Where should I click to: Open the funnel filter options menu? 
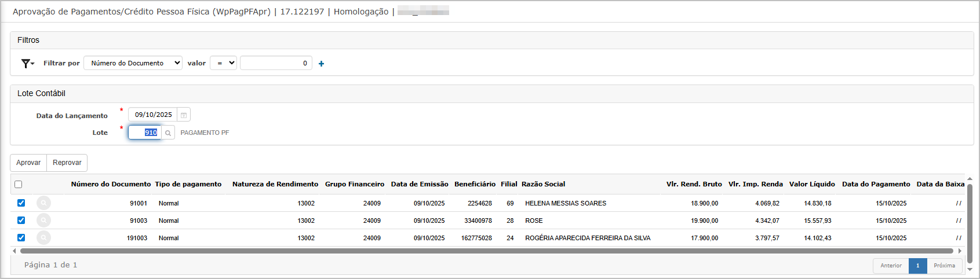click(x=27, y=64)
